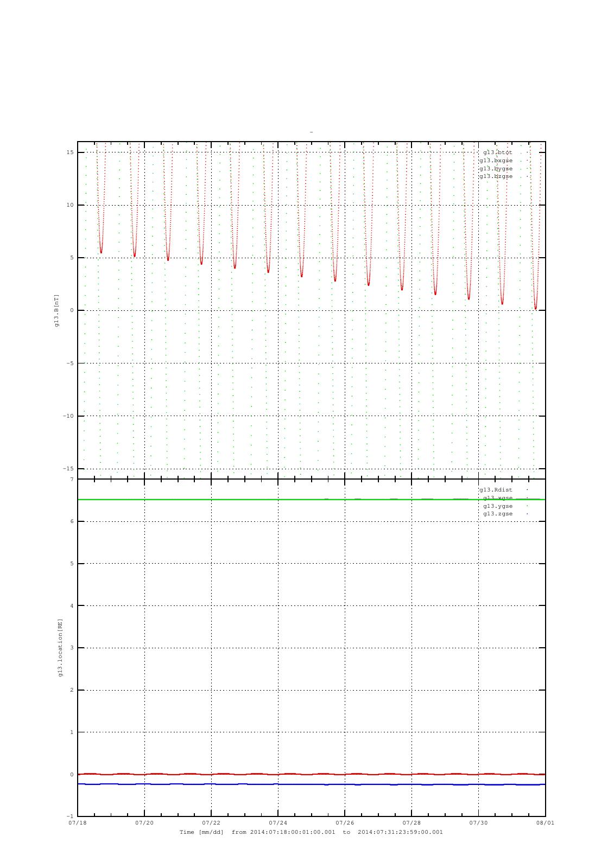This screenshot has width=614, height=868.
Task: Click the 08/01 date tick label
Action: click(x=545, y=823)
